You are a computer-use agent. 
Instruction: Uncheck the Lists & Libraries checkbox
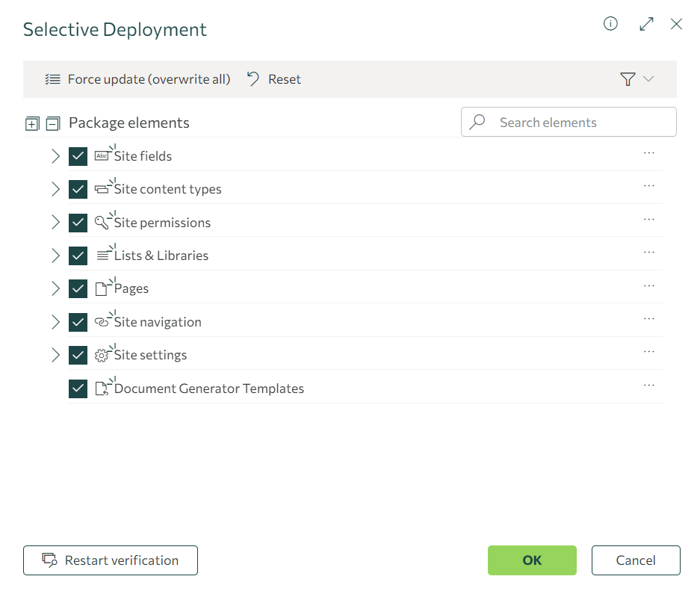78,256
